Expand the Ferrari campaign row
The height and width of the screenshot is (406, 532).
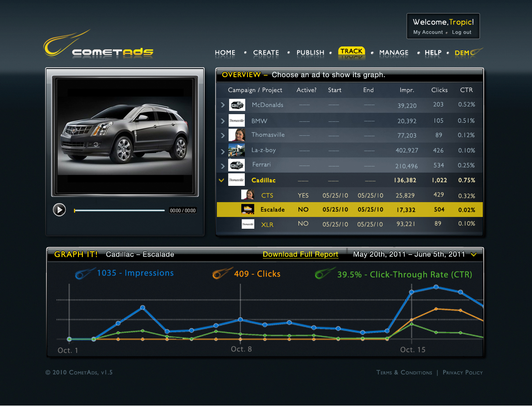click(223, 166)
